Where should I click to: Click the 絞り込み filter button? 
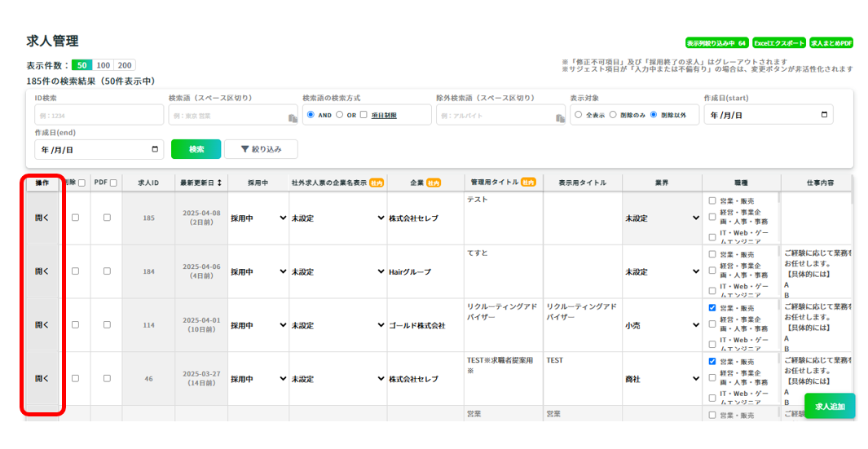262,149
